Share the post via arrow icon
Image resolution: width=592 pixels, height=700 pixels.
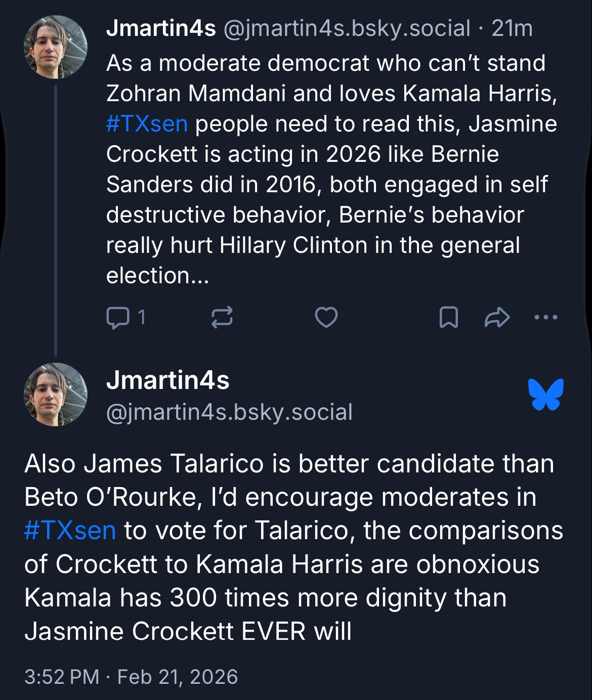point(497,318)
